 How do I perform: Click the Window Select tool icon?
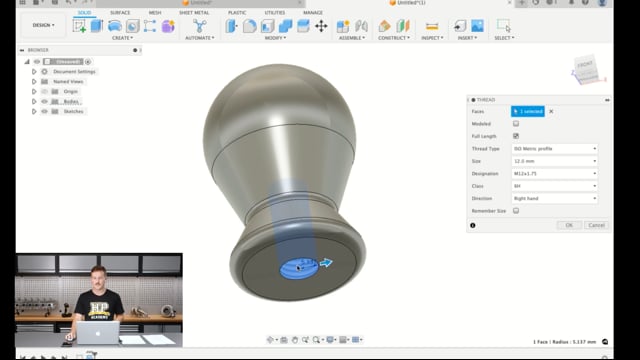(504, 25)
